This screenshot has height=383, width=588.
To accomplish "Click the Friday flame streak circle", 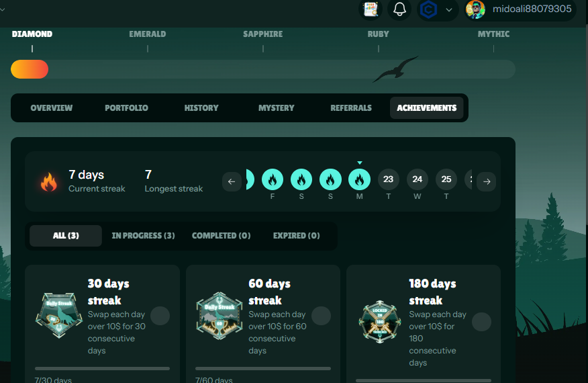I will coord(273,179).
